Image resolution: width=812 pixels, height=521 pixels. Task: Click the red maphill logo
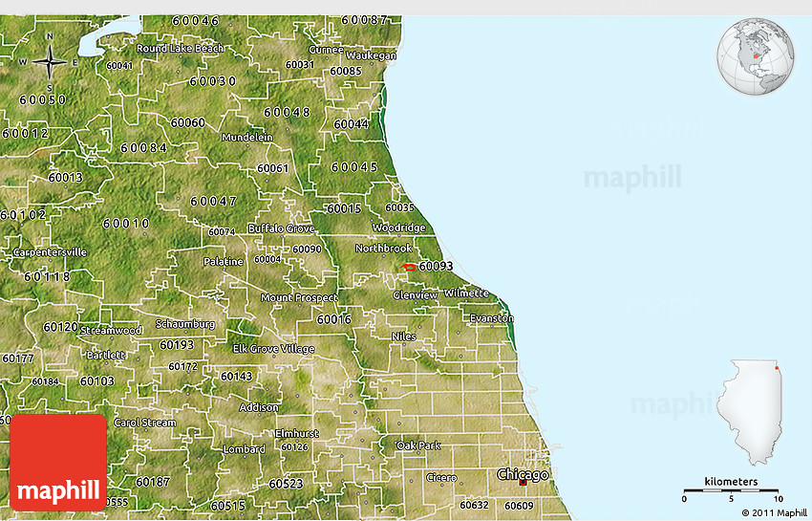[x=58, y=463]
